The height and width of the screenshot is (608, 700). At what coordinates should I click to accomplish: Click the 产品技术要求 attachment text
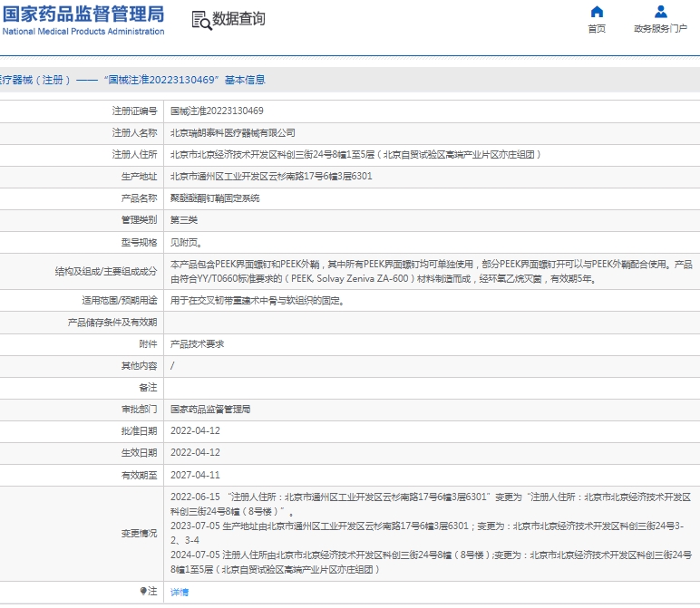[197, 344]
